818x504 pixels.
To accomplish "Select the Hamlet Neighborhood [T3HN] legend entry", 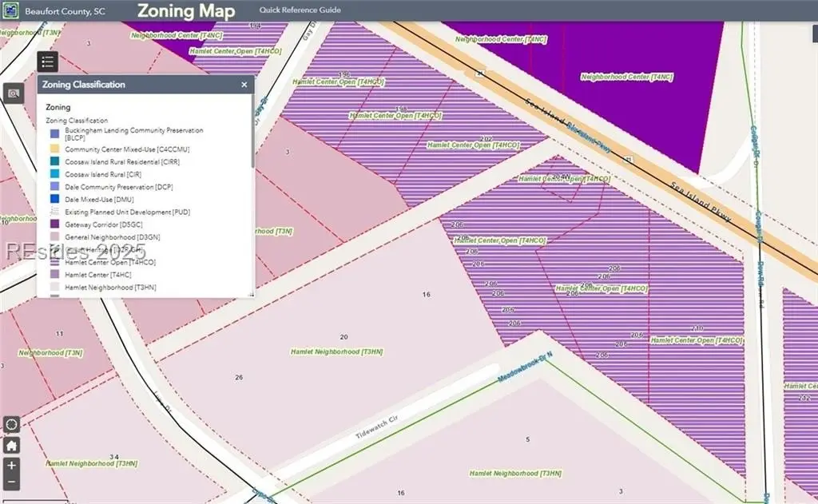I will pos(100,286).
